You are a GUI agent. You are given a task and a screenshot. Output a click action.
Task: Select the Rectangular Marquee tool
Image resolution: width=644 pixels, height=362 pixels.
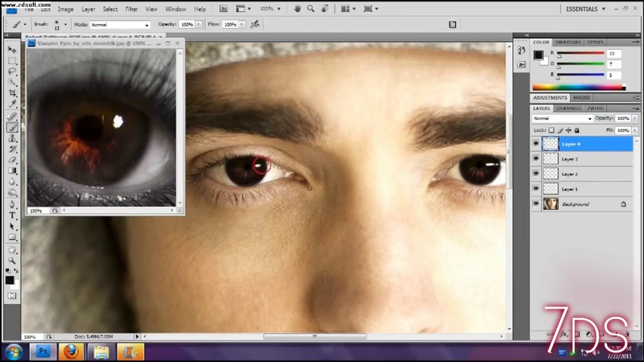click(x=12, y=60)
